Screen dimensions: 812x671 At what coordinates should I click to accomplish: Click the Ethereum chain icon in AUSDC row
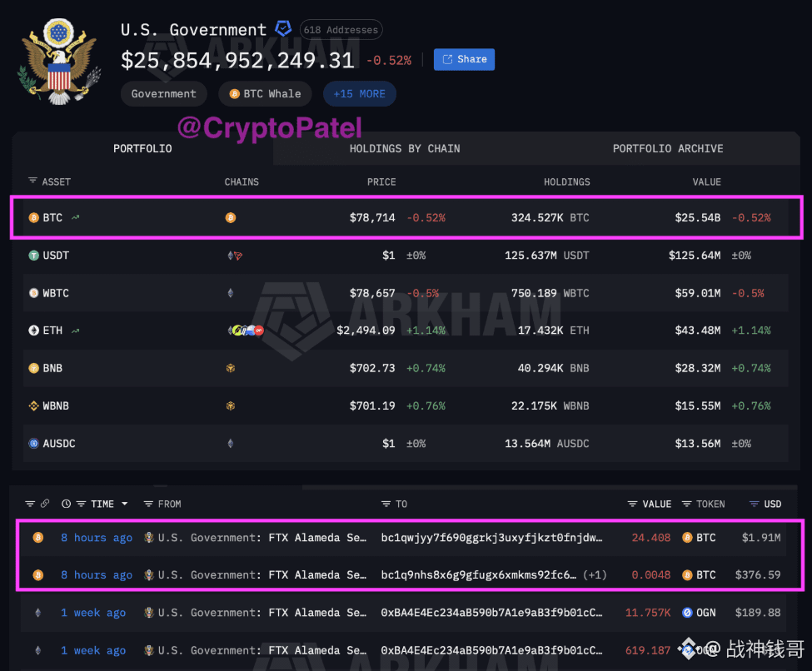coord(231,443)
